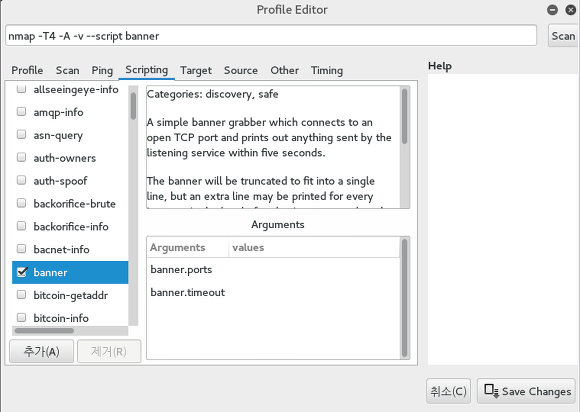580x412 pixels.
Task: Check the bacnet-info script checkbox
Action: point(21,249)
